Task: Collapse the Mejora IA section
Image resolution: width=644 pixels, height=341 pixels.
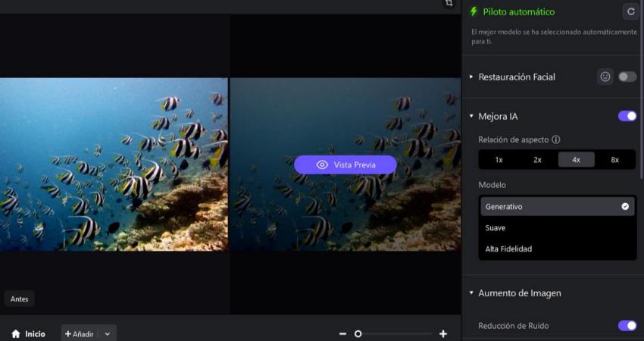Action: (471, 117)
